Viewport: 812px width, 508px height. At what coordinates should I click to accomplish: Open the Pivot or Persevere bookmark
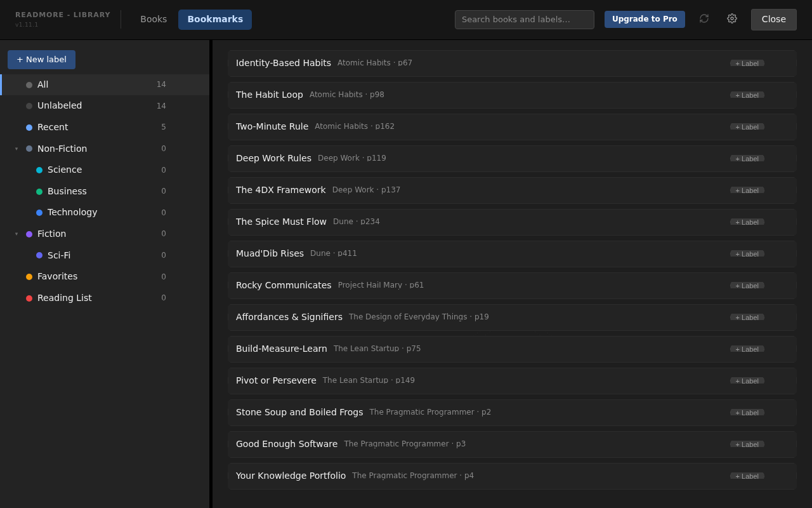(x=512, y=381)
